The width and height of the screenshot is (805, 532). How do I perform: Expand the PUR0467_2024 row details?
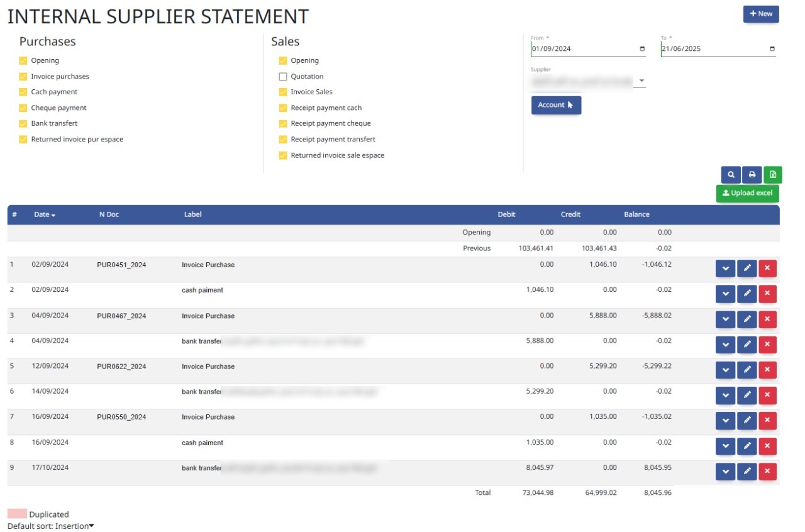tap(726, 319)
